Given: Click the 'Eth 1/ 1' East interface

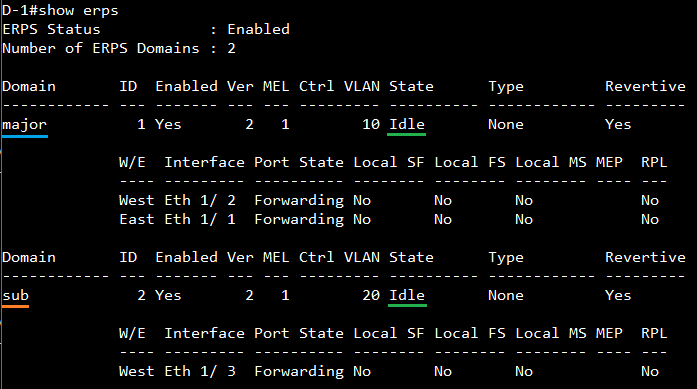Looking at the screenshot, I should [200, 220].
